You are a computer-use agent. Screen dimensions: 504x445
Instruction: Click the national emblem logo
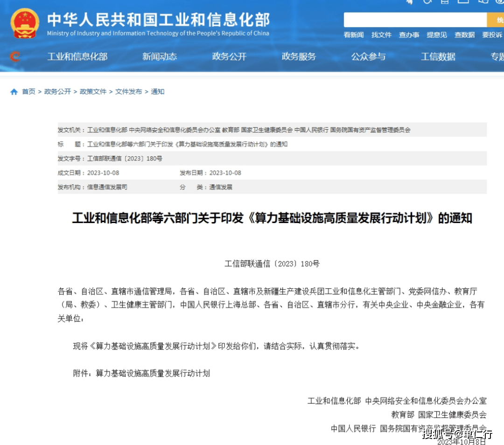25,23
